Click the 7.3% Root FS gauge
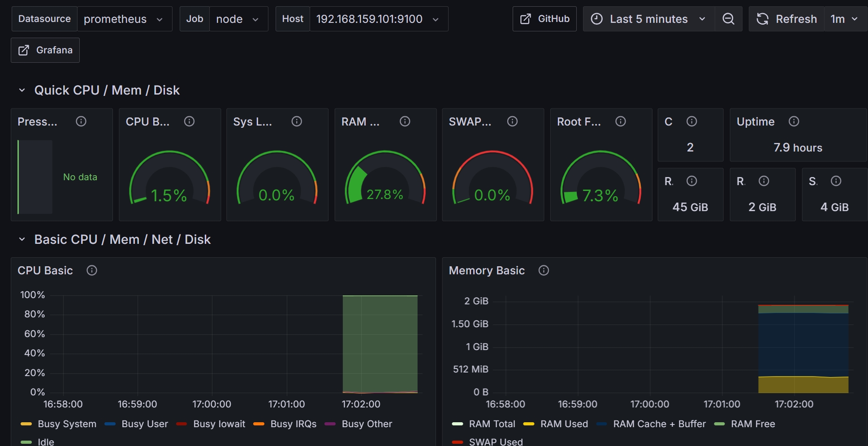868x446 pixels. pos(600,178)
